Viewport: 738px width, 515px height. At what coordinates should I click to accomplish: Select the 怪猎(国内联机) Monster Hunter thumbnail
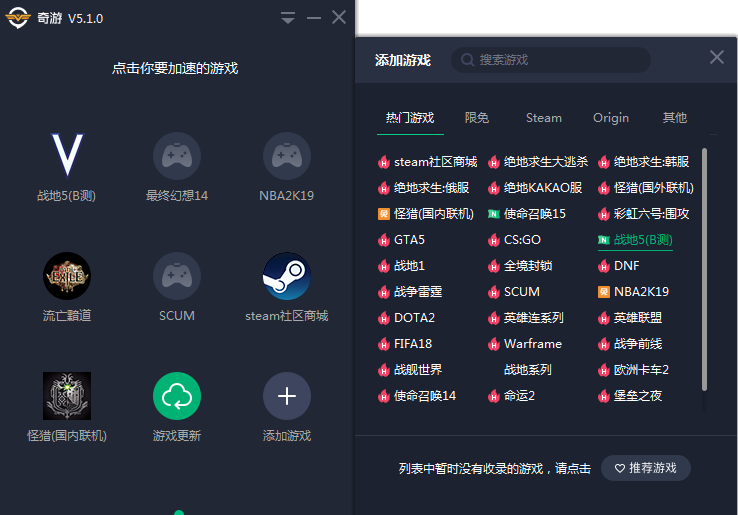pos(67,396)
